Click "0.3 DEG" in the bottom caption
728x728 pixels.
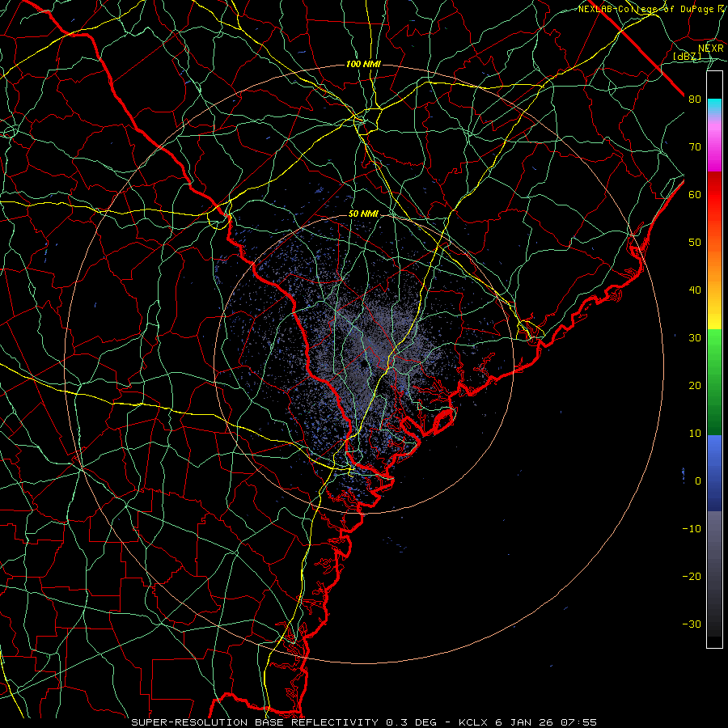point(411,722)
